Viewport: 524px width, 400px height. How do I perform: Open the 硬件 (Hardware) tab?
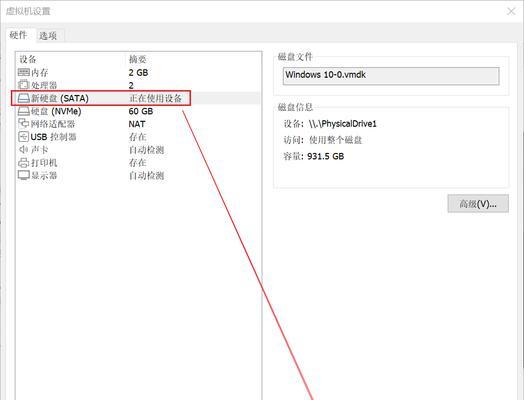pos(18,35)
